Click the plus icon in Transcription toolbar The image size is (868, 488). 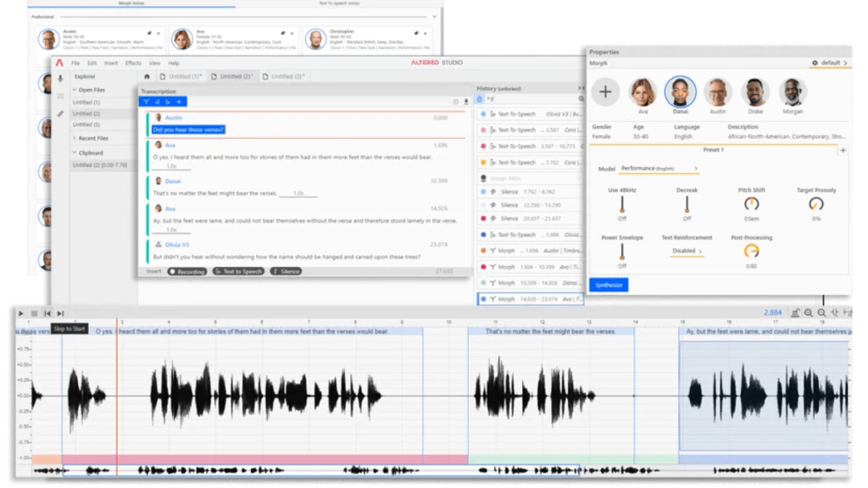[179, 102]
